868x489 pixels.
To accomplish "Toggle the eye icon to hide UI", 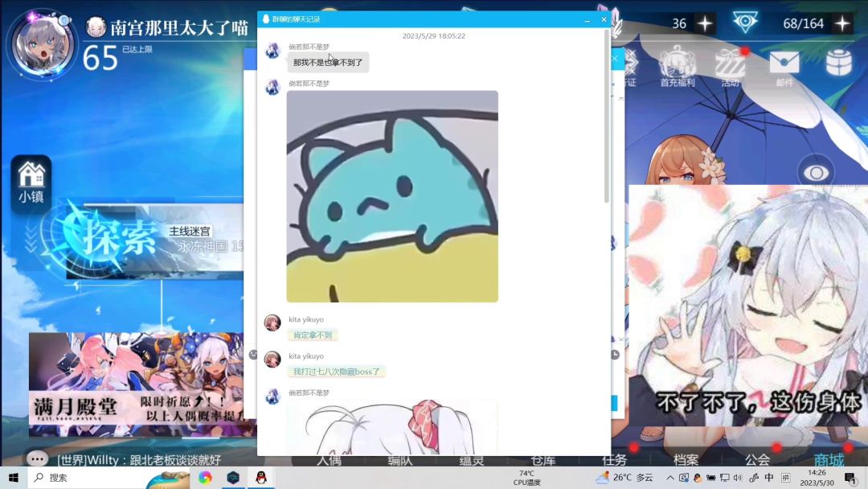I will tap(817, 173).
